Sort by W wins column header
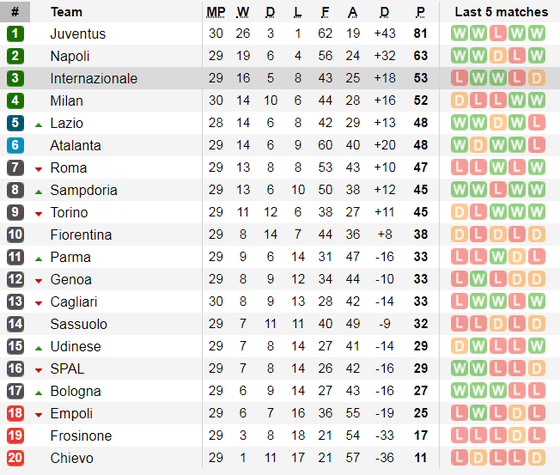 tap(243, 12)
